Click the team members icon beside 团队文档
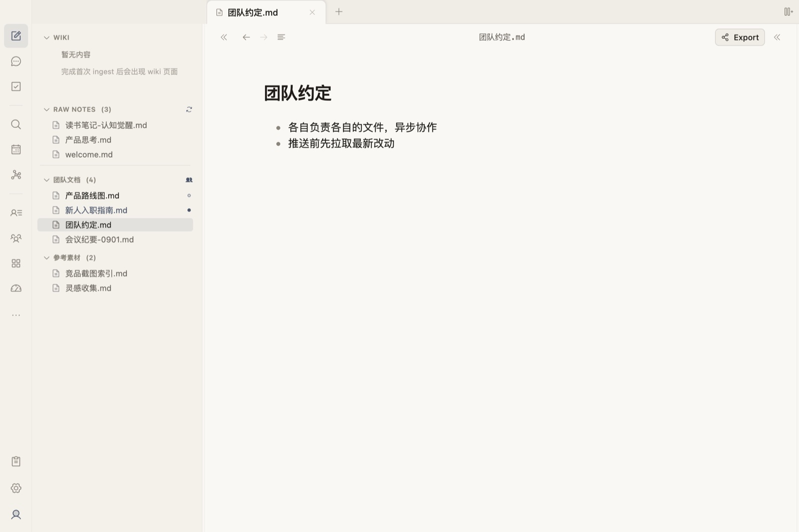The width and height of the screenshot is (799, 532). 189,180
